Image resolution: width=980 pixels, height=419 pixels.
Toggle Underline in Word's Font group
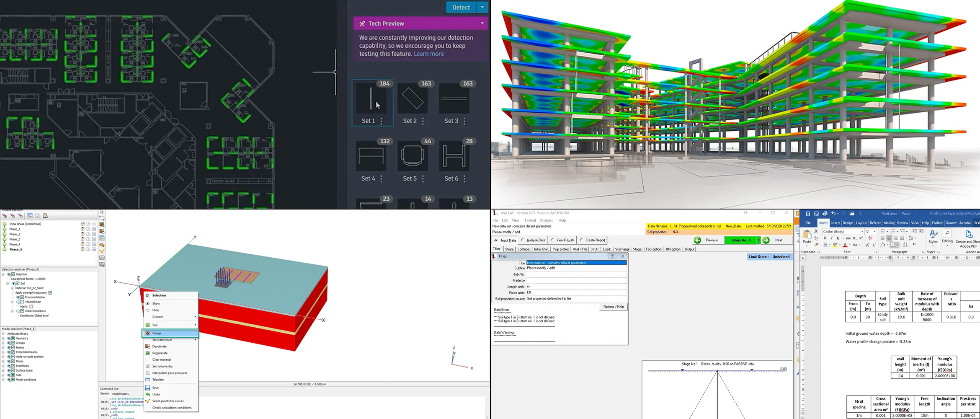pyautogui.click(x=838, y=238)
